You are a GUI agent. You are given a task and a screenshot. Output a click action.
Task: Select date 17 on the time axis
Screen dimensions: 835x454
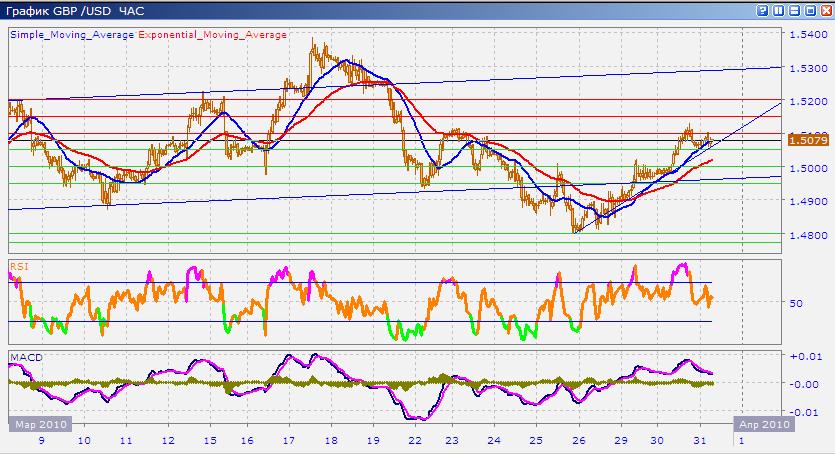288,440
